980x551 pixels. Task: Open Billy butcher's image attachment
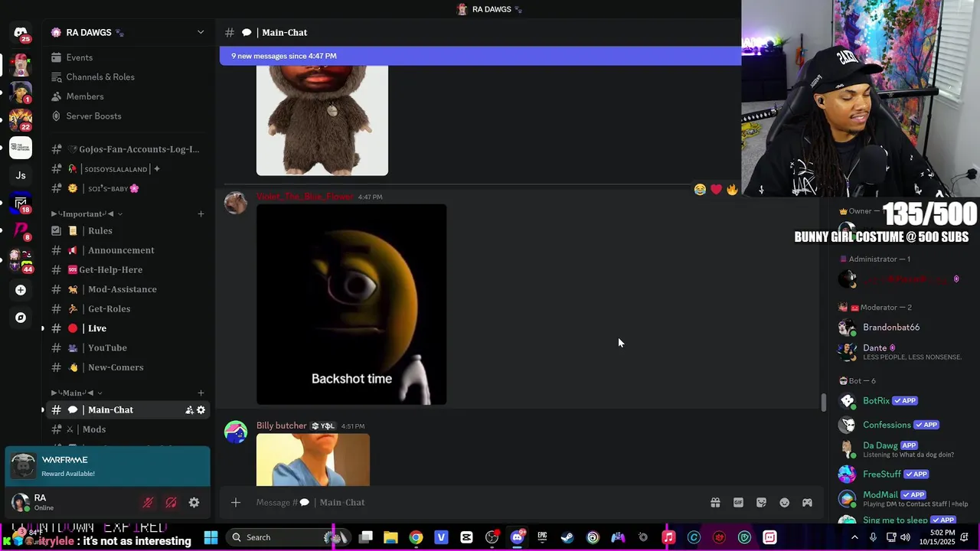(x=313, y=460)
